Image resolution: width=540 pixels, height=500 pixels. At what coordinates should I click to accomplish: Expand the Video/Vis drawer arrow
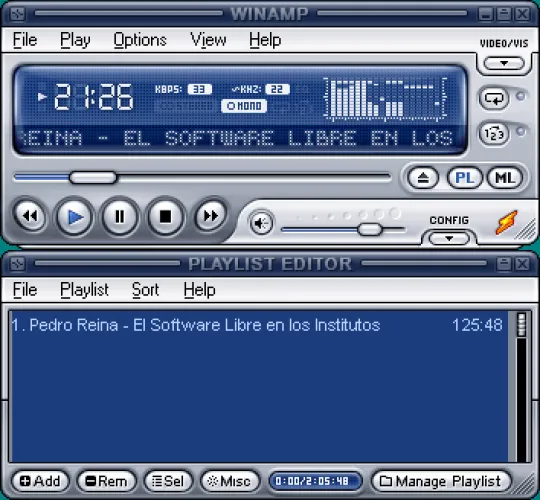tap(504, 63)
